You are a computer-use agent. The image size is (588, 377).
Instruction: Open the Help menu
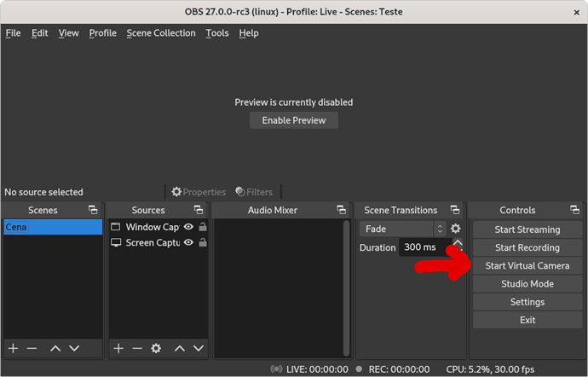pyautogui.click(x=249, y=33)
